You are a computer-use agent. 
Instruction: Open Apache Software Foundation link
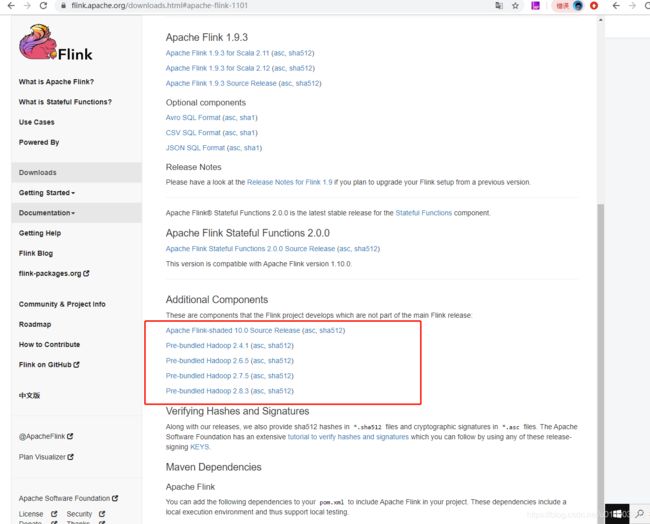(68, 498)
